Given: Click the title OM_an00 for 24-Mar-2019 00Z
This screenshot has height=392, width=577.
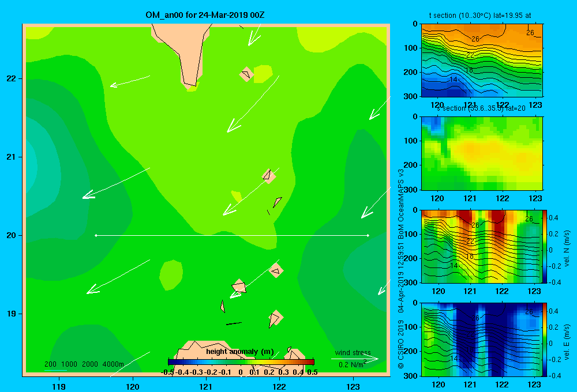Looking at the screenshot, I should tap(205, 15).
